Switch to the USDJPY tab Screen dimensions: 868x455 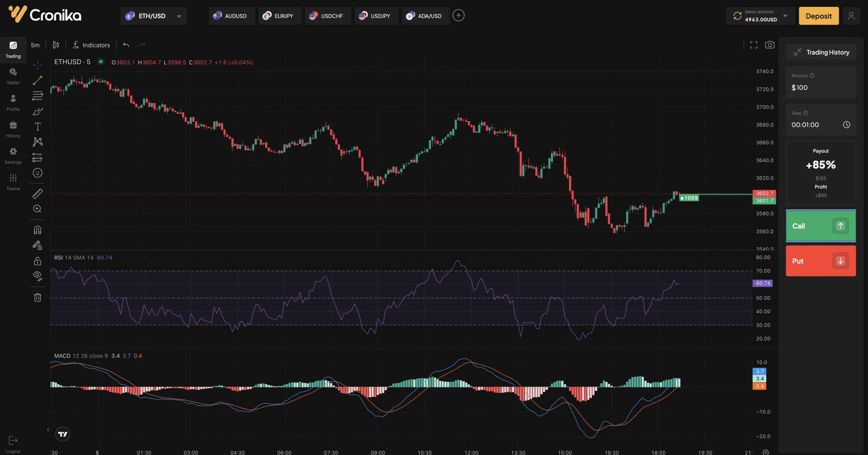click(376, 16)
